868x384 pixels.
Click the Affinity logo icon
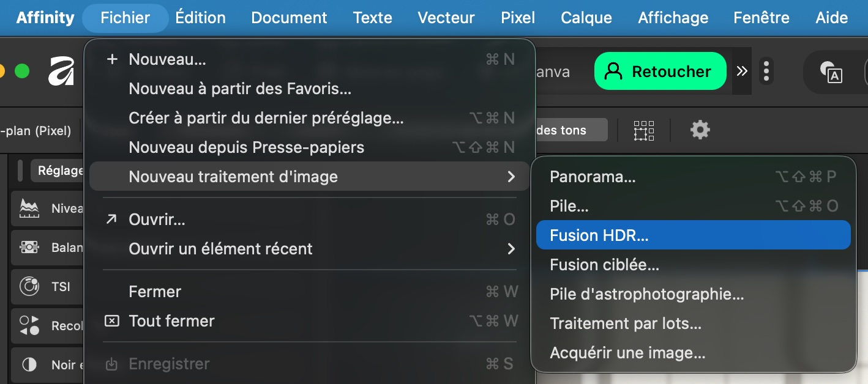click(61, 72)
